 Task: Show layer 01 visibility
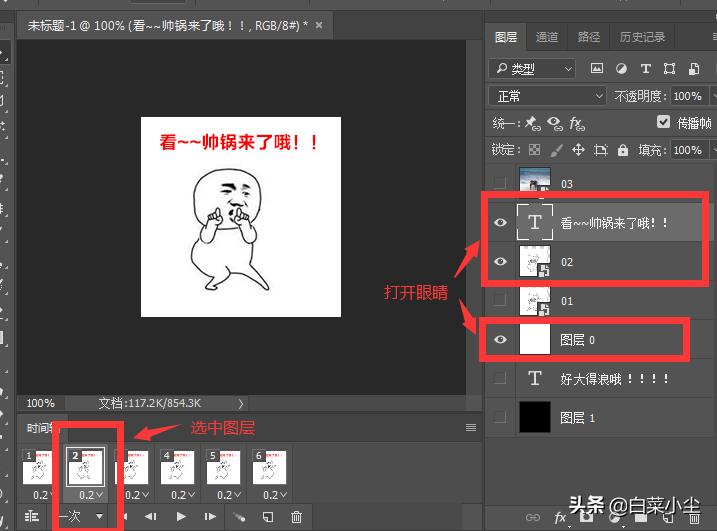500,300
